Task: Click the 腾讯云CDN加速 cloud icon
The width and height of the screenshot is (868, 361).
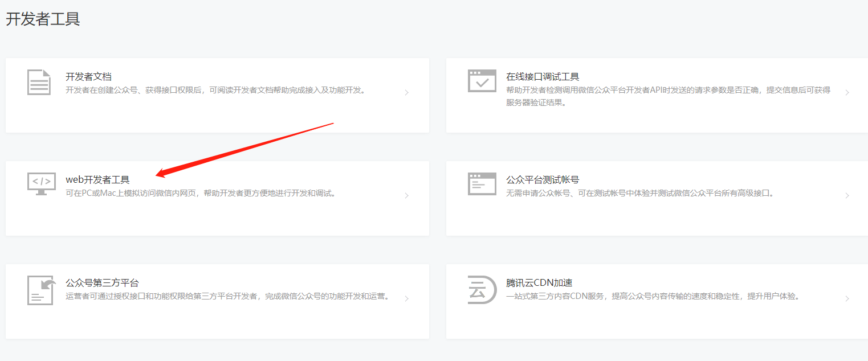Action: click(x=482, y=290)
